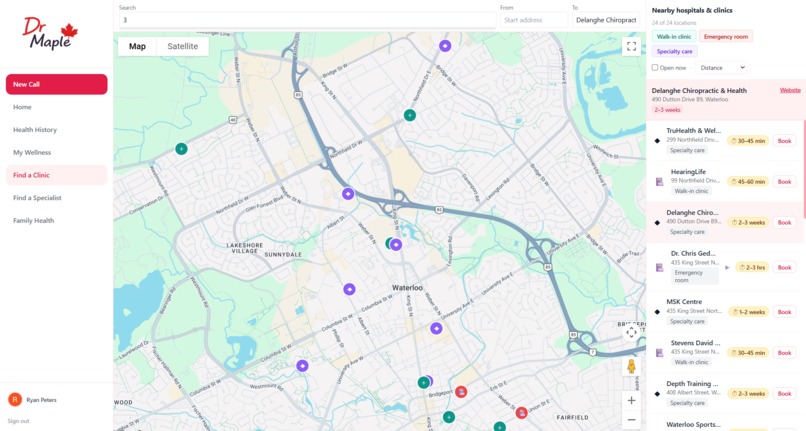Select green clinic marker near Westmount Rd
806x431 pixels.
(x=181, y=149)
